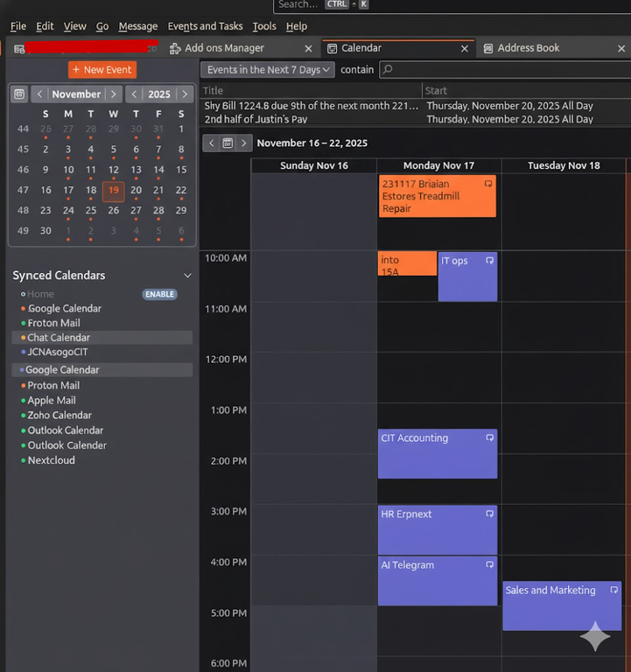Collapse the Synced Calendars section

click(x=186, y=276)
